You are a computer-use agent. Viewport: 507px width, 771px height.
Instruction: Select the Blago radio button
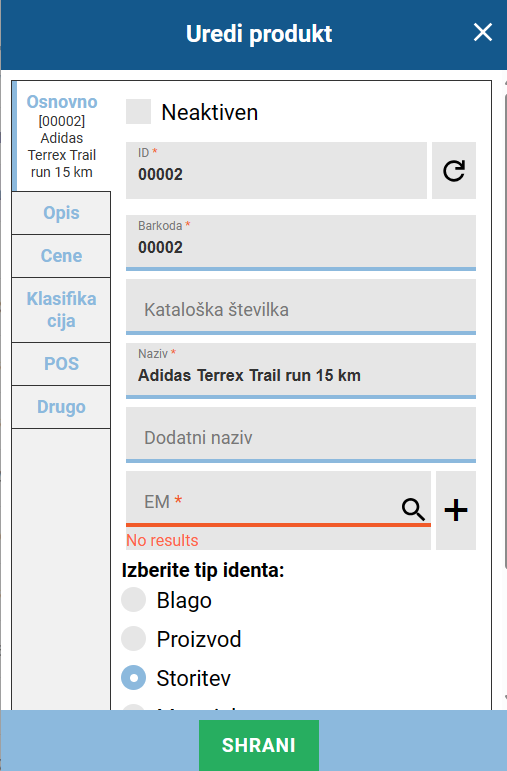pyautogui.click(x=134, y=599)
